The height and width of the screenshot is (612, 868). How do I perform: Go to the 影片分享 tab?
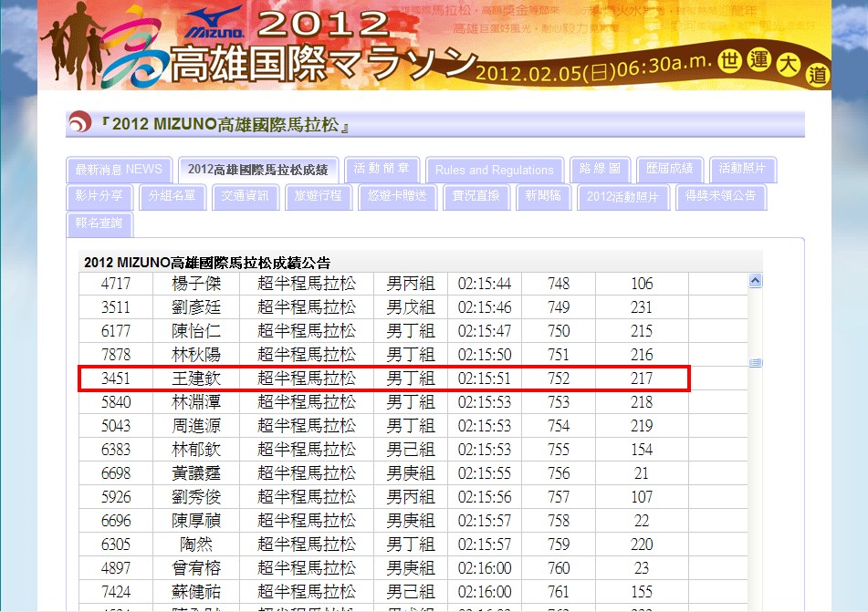click(x=99, y=196)
